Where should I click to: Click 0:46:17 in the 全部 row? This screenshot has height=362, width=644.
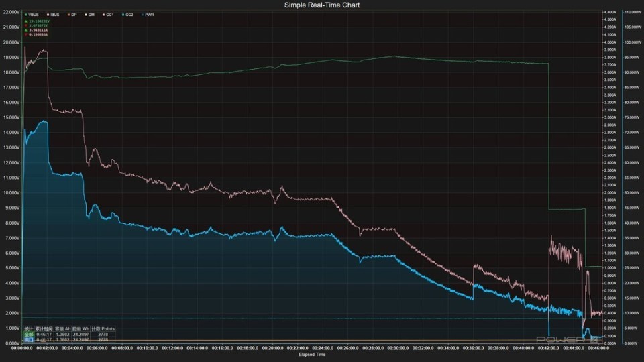44,335
